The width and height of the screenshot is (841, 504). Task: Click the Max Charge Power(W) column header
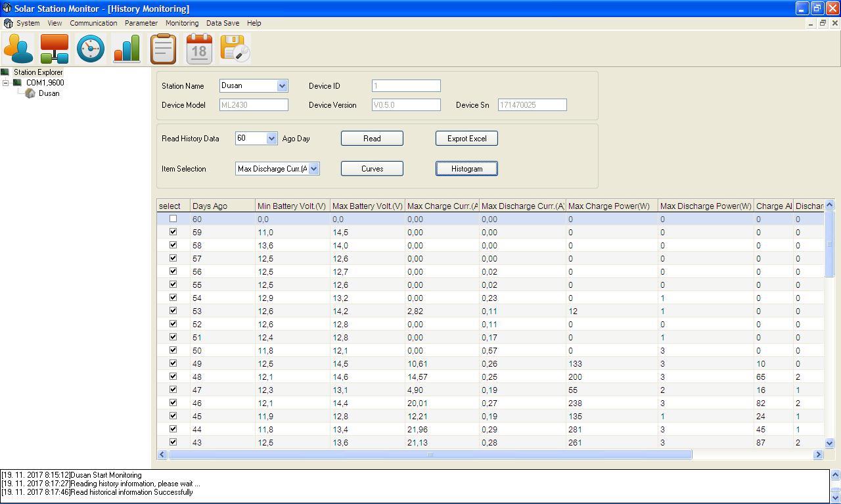(x=611, y=206)
